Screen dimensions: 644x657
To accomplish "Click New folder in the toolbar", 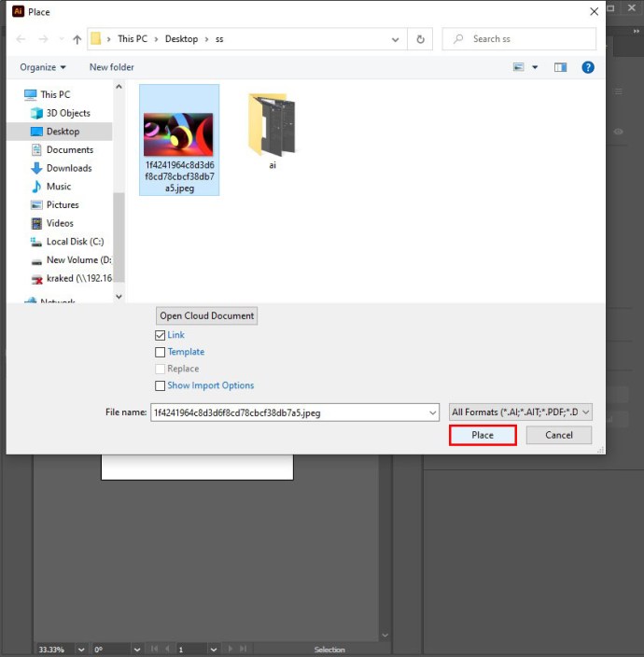I will 111,67.
